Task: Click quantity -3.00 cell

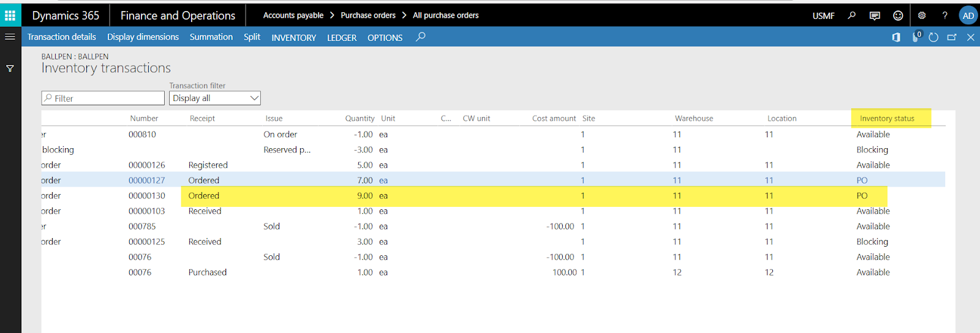Action: tap(364, 149)
